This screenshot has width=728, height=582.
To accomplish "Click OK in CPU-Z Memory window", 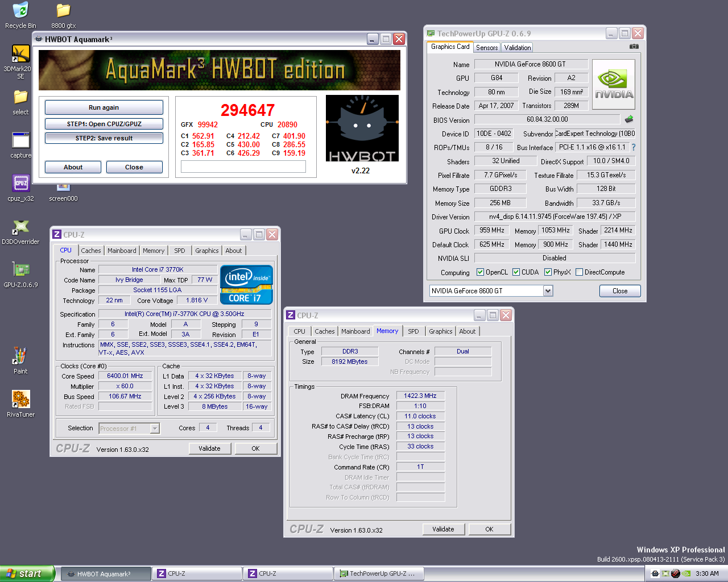I will [489, 529].
